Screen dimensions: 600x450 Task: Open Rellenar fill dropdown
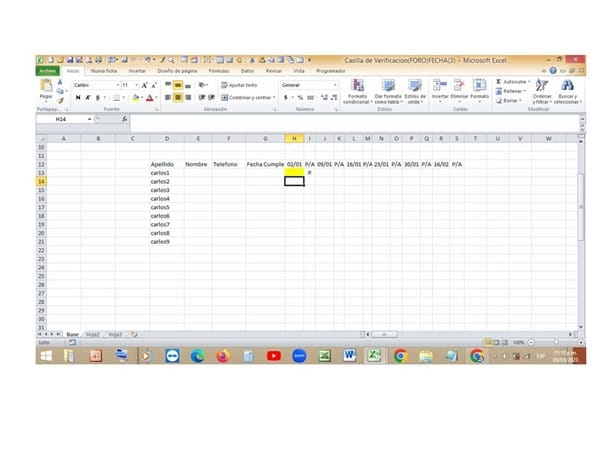point(511,91)
